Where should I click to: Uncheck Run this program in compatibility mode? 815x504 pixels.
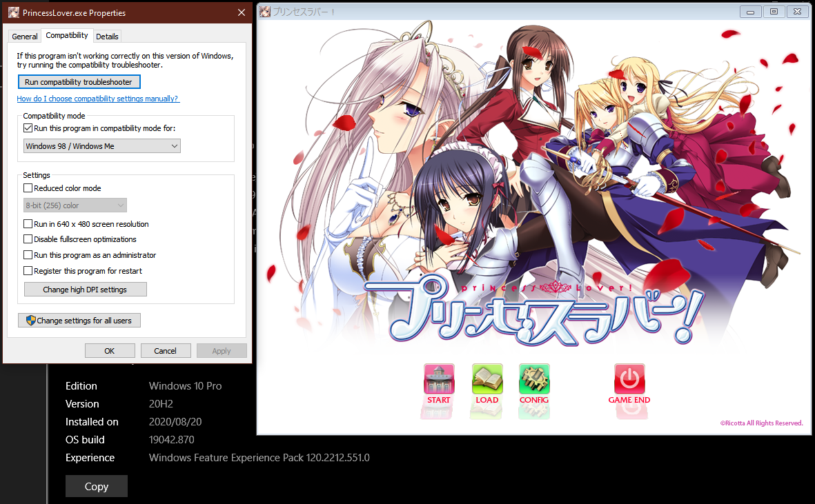click(28, 128)
